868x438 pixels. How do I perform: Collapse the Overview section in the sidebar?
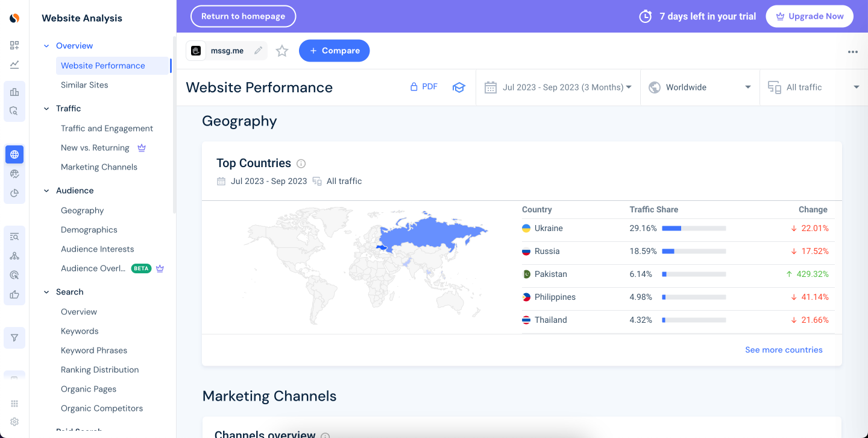[x=46, y=46]
